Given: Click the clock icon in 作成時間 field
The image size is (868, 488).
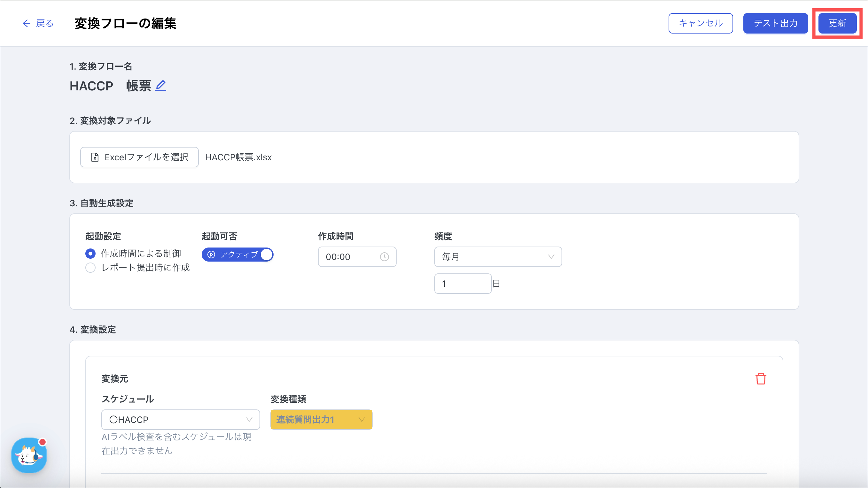Looking at the screenshot, I should click(x=384, y=257).
